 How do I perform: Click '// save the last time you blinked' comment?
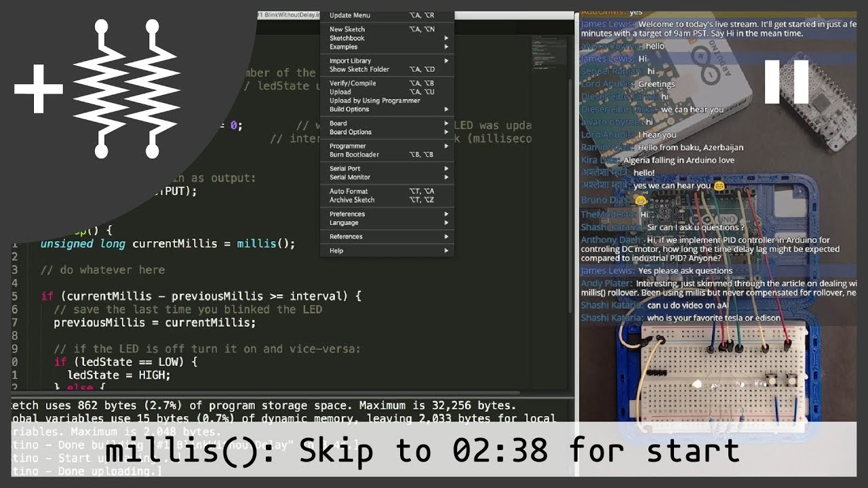[188, 309]
